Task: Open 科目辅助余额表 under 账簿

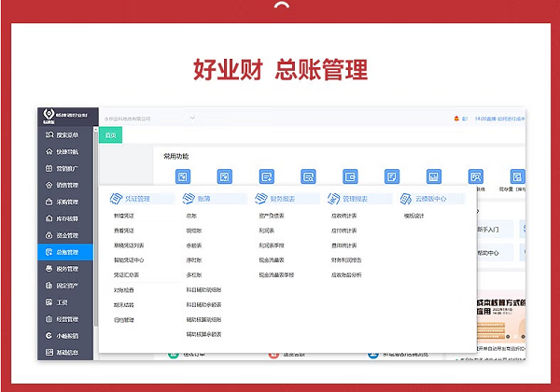Action: [x=203, y=305]
